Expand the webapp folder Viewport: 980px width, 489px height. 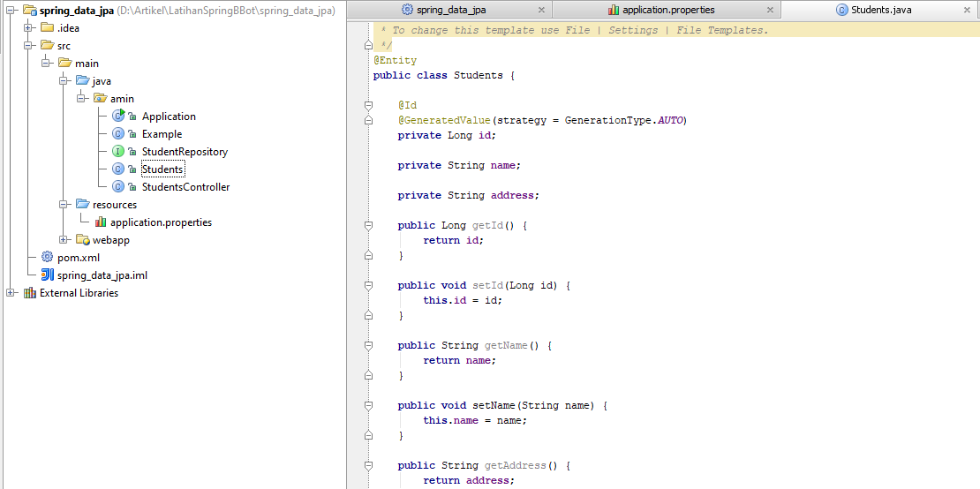pos(64,240)
